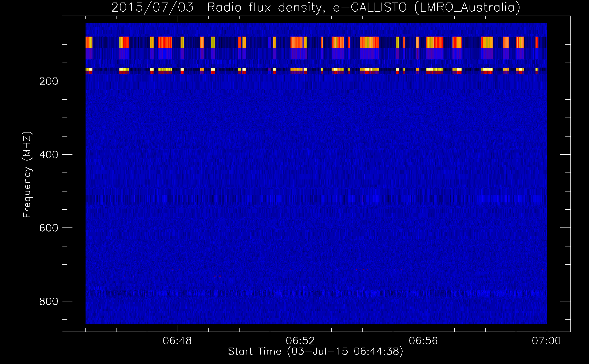Click the 800 frequency tick label

49,301
